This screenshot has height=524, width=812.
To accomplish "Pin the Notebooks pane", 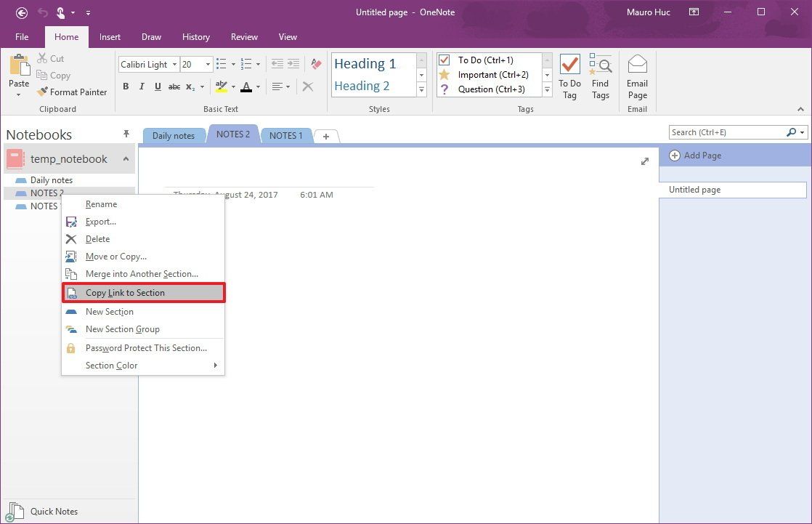I will [126, 134].
